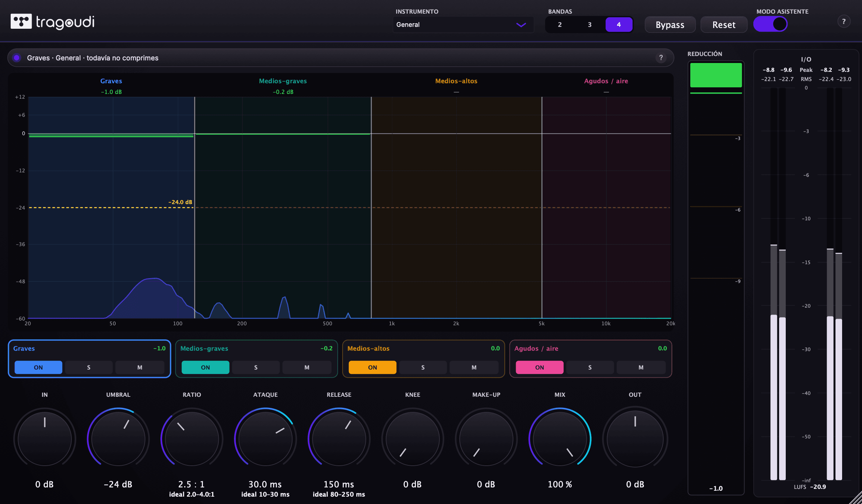
Task: Toggle Modo Asistente switch
Action: (770, 24)
